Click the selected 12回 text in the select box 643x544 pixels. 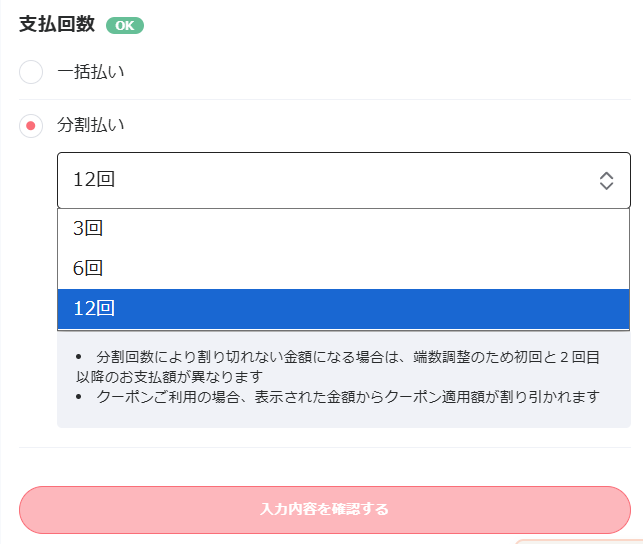tap(94, 180)
